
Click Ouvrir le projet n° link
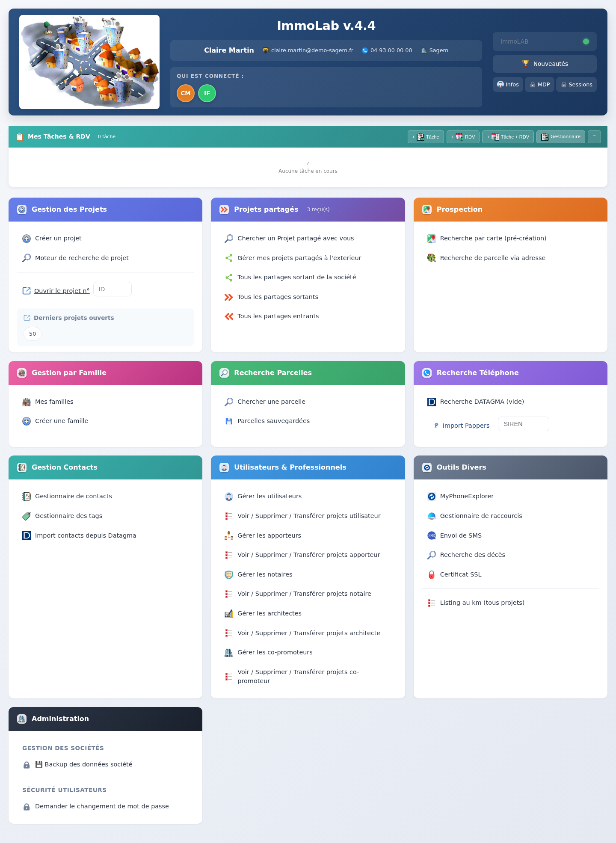coord(62,291)
